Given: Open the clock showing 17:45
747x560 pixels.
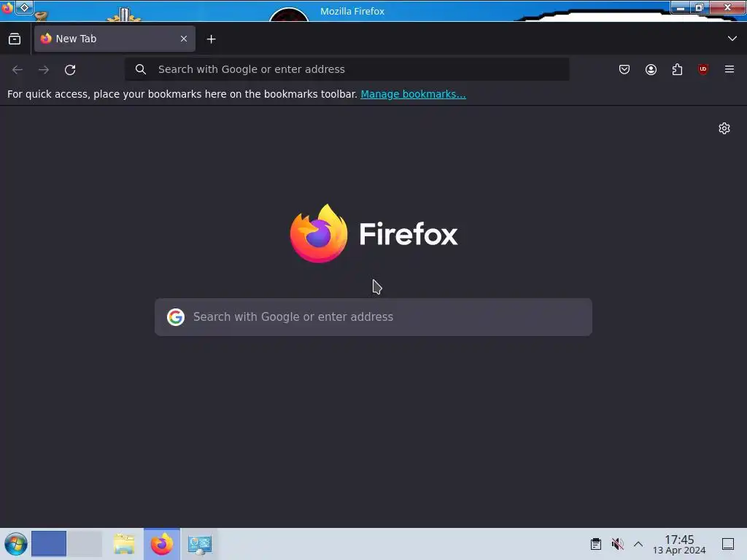Looking at the screenshot, I should point(679,544).
